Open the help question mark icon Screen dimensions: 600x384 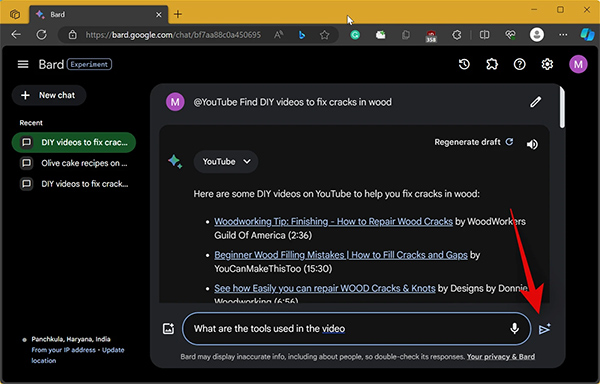click(x=519, y=64)
